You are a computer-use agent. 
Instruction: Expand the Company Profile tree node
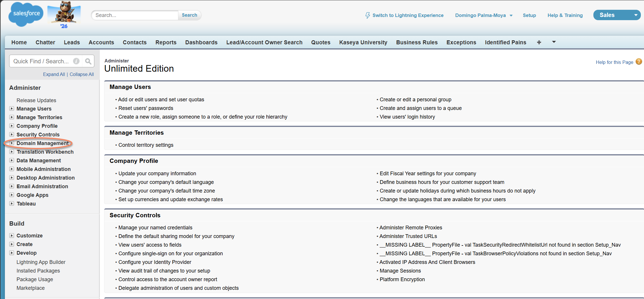[x=12, y=126]
